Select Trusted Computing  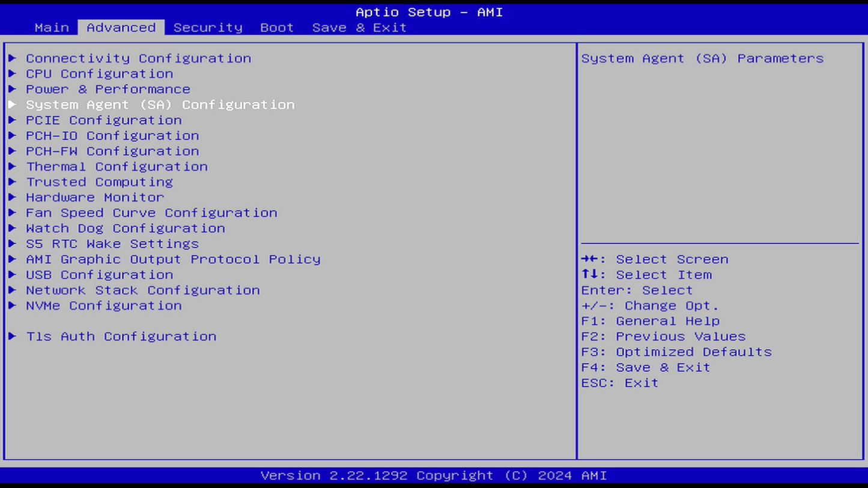99,182
